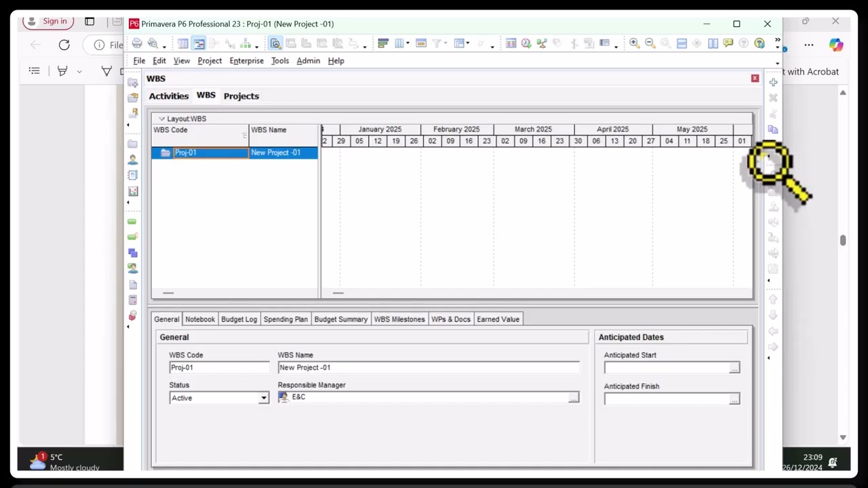The width and height of the screenshot is (868, 488).
Task: Show the Chart View hierarchy icon
Action: (x=245, y=43)
